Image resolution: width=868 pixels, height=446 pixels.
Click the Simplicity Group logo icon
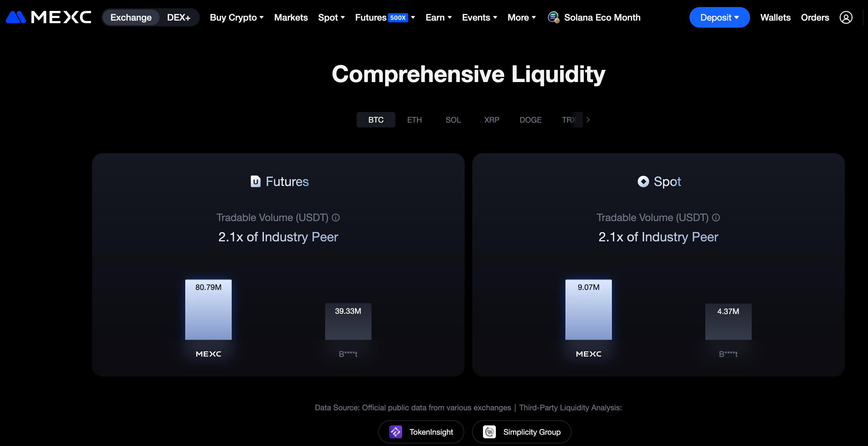tap(489, 432)
